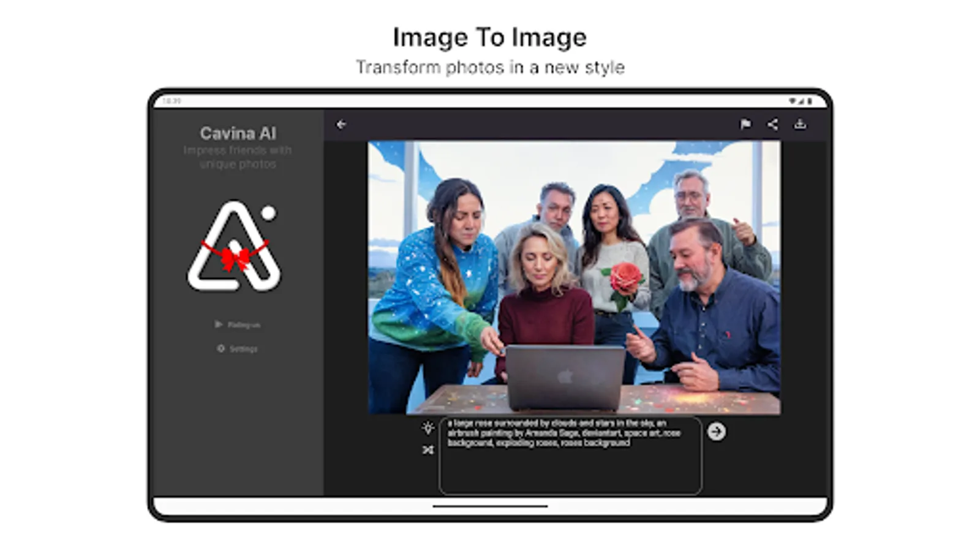Click the Cavina AI logo

tap(234, 246)
